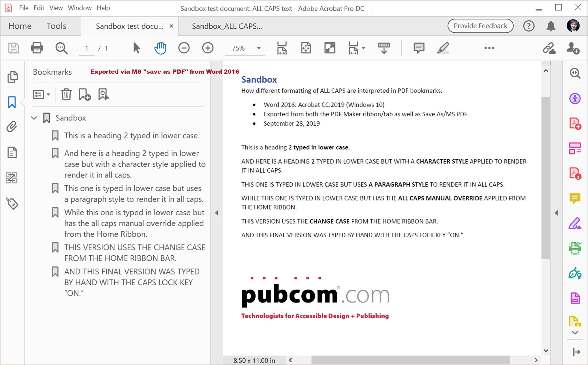This screenshot has height=365, width=588.
Task: Select the Hand pan tool
Action: pyautogui.click(x=160, y=48)
